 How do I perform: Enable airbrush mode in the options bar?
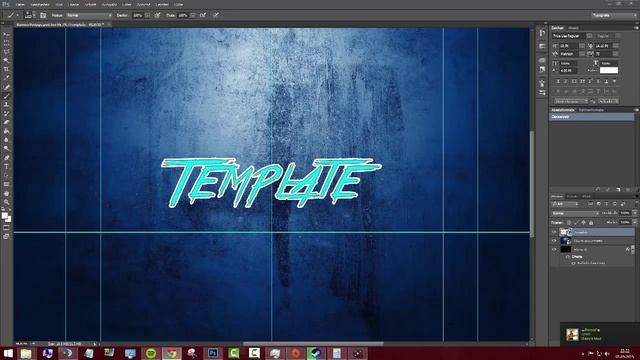202,15
